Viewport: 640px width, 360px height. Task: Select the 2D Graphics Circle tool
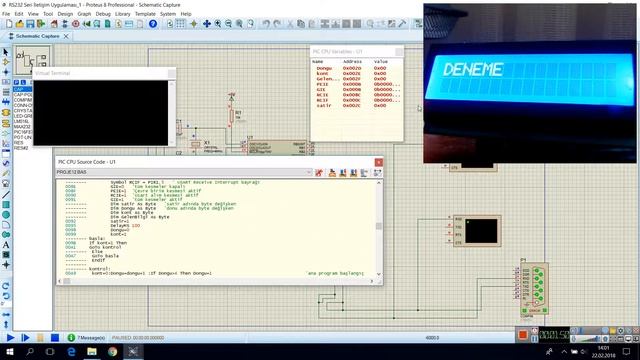[6, 215]
